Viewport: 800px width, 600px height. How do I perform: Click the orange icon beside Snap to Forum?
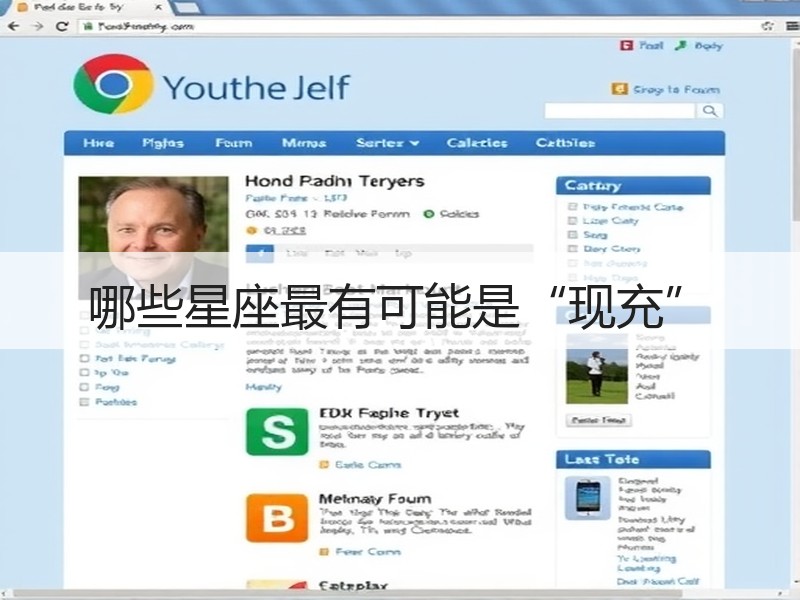click(619, 89)
